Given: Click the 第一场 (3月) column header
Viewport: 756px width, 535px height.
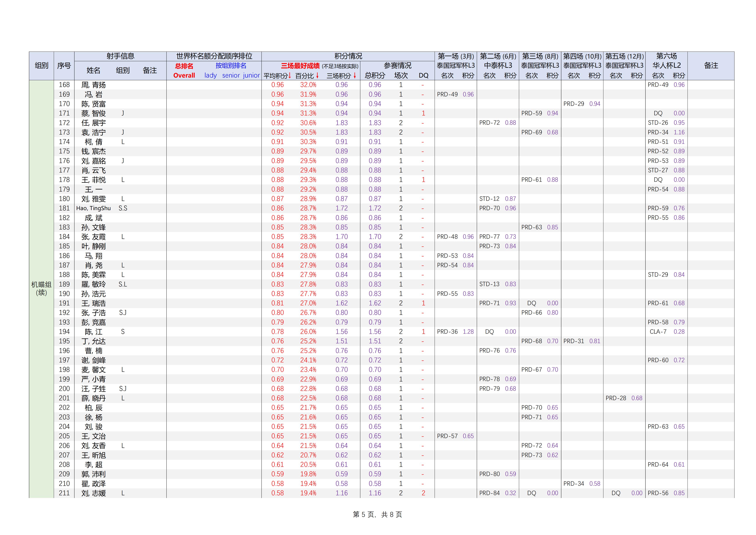Looking at the screenshot, I should (456, 56).
